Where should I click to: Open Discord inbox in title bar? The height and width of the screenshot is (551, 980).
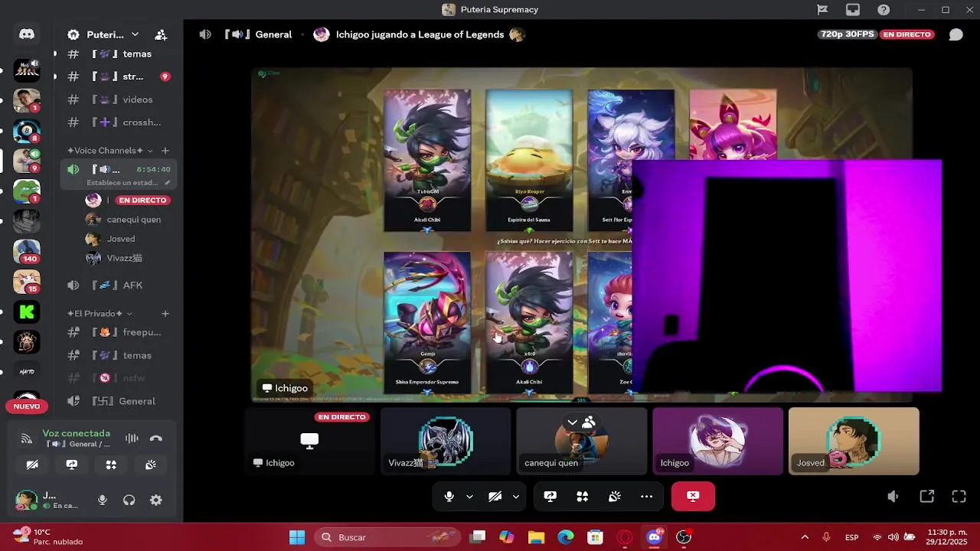coord(853,10)
